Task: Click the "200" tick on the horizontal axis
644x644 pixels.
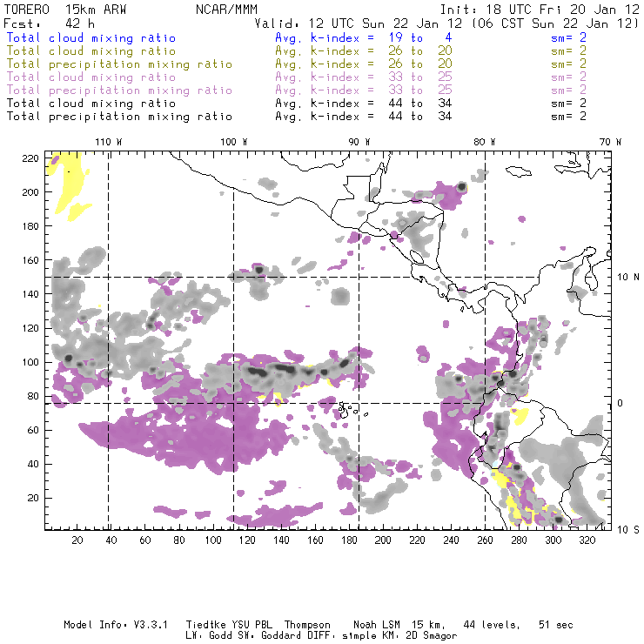Action: (x=383, y=540)
